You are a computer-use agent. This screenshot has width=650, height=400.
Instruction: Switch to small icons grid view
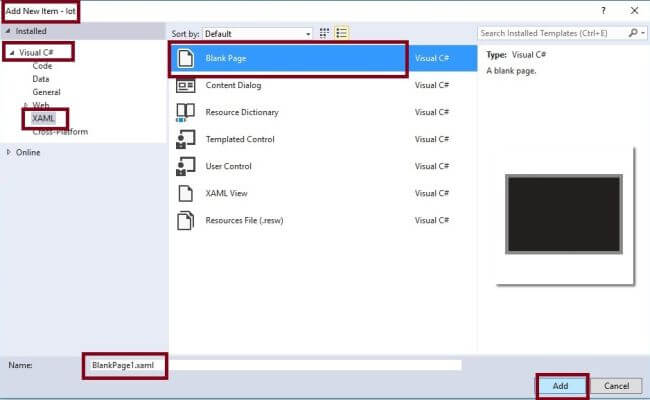click(324, 33)
